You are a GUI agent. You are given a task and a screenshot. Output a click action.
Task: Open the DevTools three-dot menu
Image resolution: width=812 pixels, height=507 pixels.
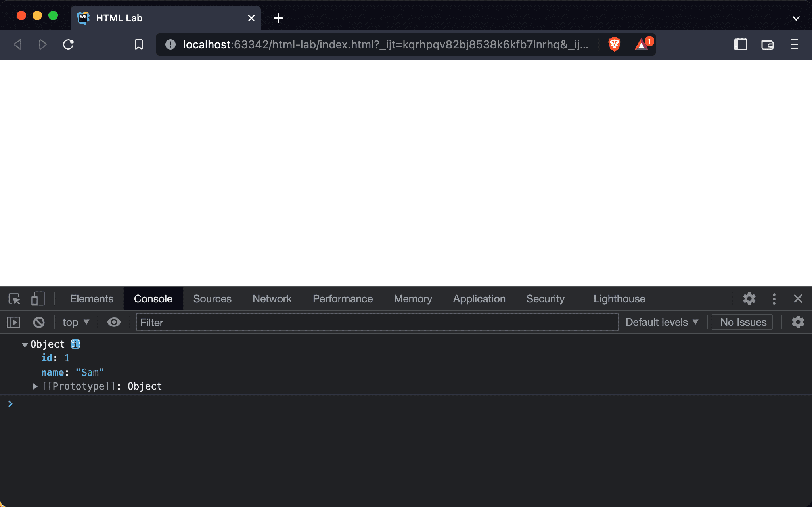[x=774, y=299]
